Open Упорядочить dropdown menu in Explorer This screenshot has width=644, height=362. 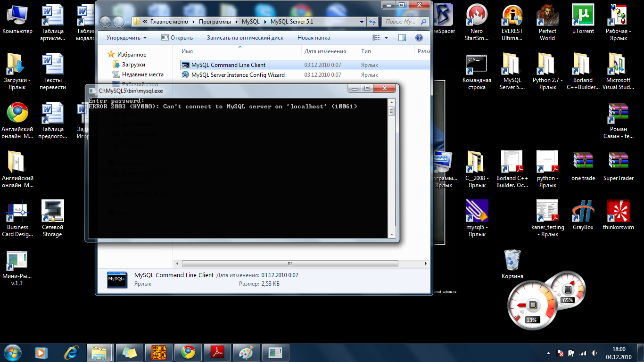126,38
